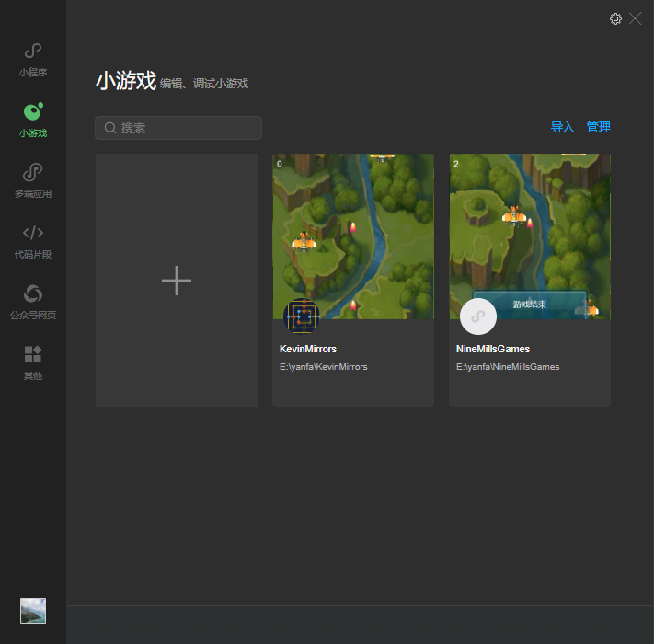Open the 代码片段 code snippets section
This screenshot has height=644, width=654.
(x=33, y=241)
